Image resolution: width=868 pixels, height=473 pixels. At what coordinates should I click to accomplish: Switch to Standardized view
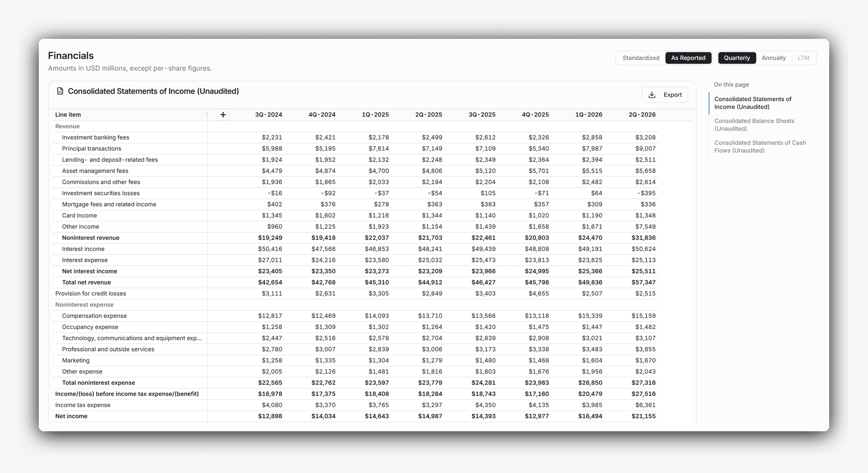pyautogui.click(x=641, y=58)
